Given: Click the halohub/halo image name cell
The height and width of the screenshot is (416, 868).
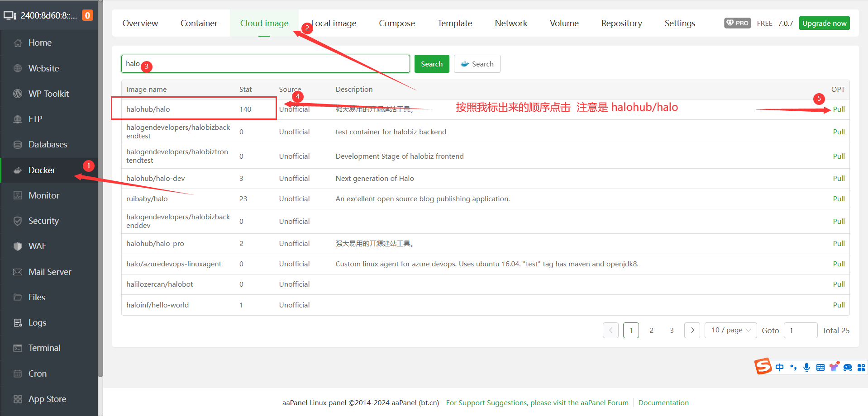Looking at the screenshot, I should tap(148, 109).
